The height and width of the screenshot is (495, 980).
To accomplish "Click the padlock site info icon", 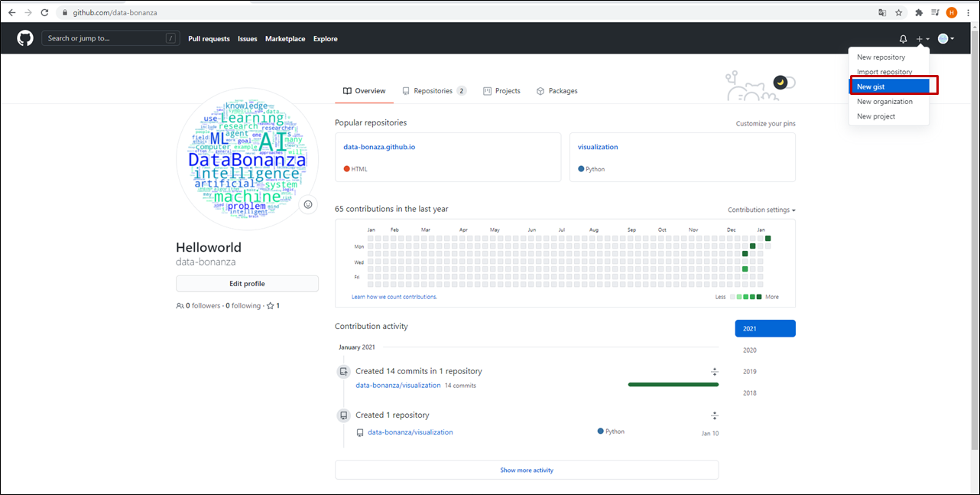I will [66, 13].
